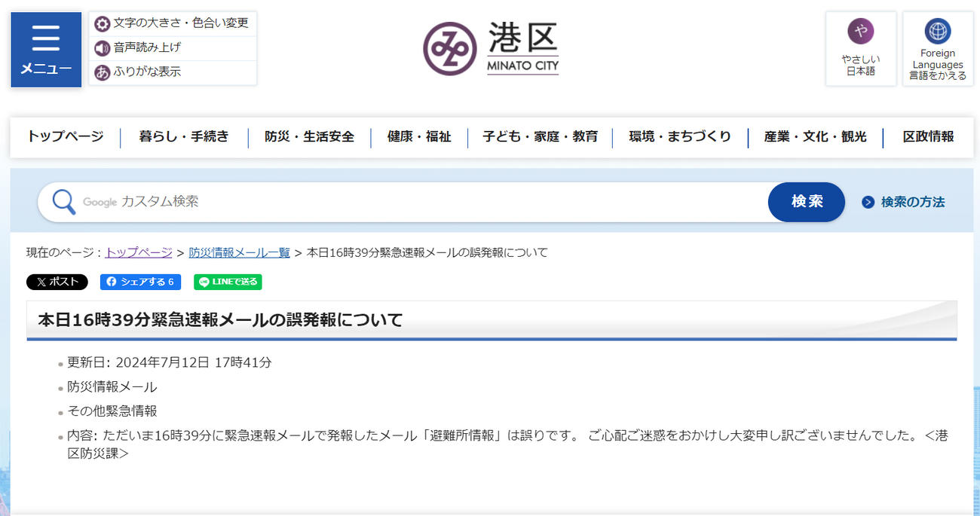
Task: Click the 検索 button
Action: coord(807,202)
